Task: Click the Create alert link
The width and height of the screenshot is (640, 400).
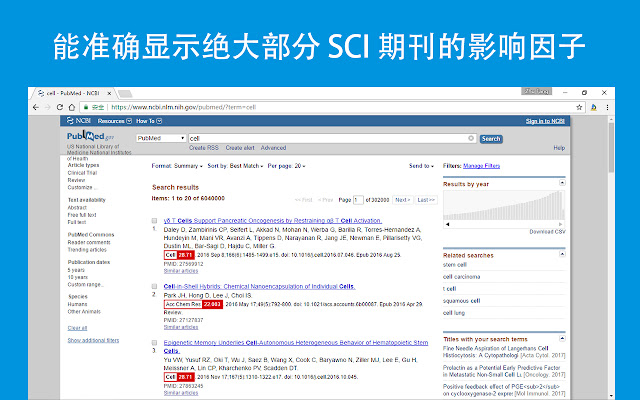Action: [x=240, y=148]
